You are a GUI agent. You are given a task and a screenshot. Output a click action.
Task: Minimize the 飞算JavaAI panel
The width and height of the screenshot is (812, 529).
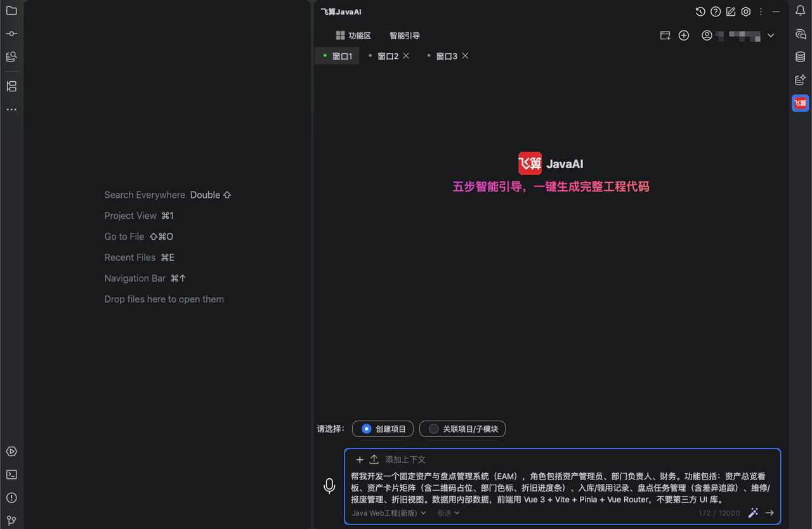pyautogui.click(x=776, y=11)
